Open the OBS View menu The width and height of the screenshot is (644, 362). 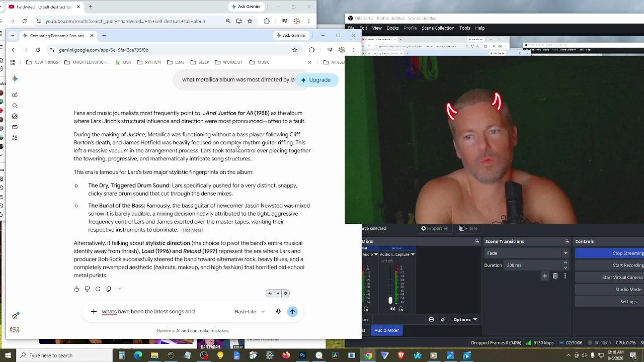tap(377, 28)
